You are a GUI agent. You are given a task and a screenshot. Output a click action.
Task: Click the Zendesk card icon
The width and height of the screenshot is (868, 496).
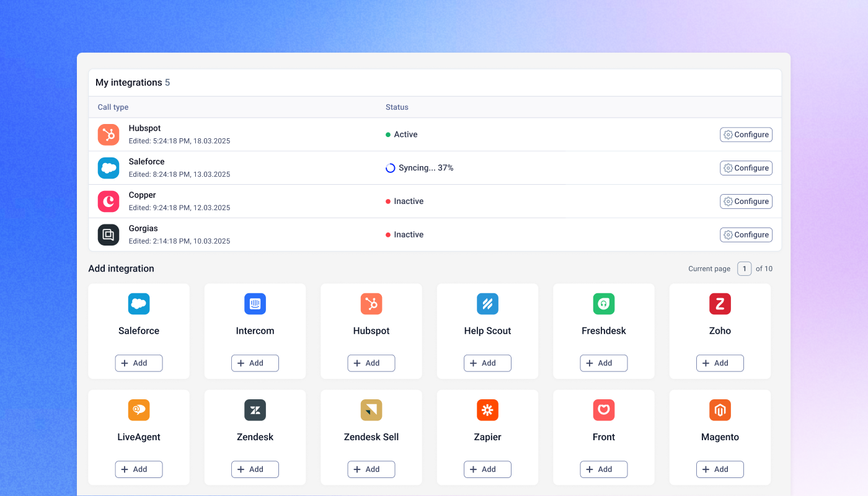pyautogui.click(x=255, y=410)
